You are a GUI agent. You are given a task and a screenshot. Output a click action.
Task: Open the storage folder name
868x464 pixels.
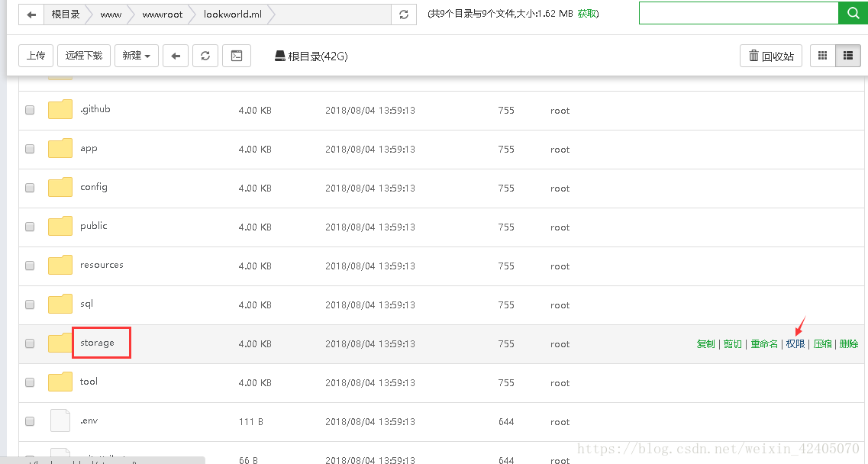pyautogui.click(x=98, y=343)
